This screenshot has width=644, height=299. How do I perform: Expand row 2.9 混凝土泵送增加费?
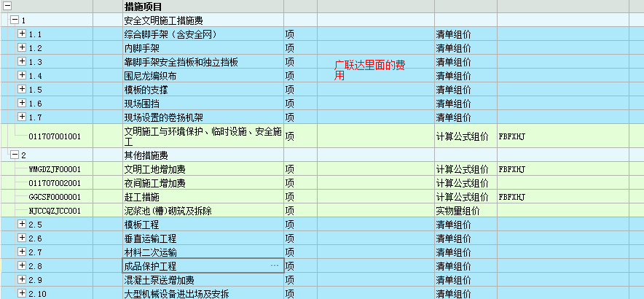22,279
